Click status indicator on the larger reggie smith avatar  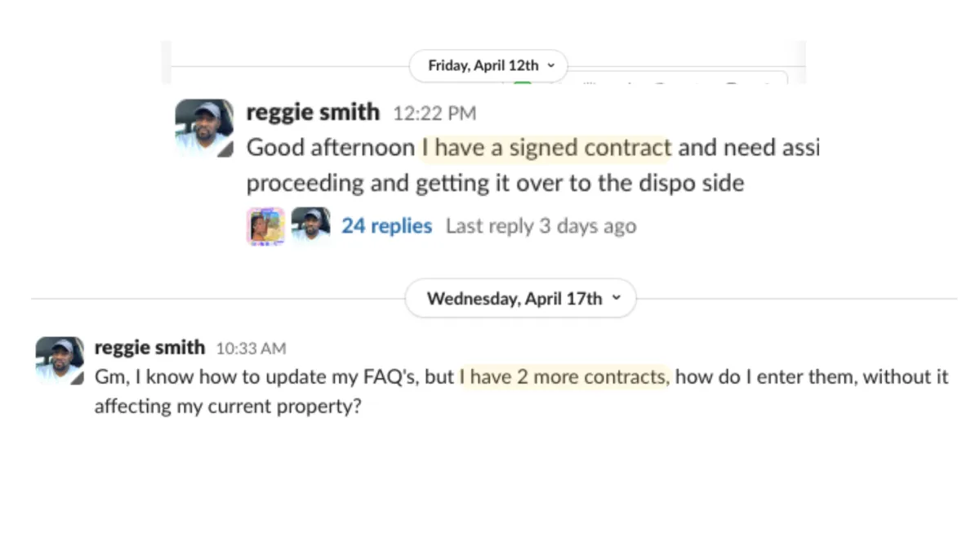[x=227, y=149]
